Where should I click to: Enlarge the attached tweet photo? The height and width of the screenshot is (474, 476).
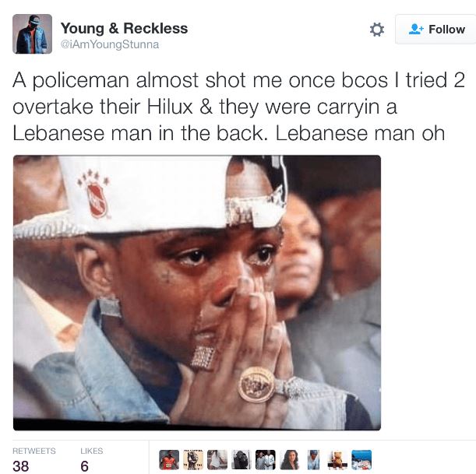[x=197, y=293]
